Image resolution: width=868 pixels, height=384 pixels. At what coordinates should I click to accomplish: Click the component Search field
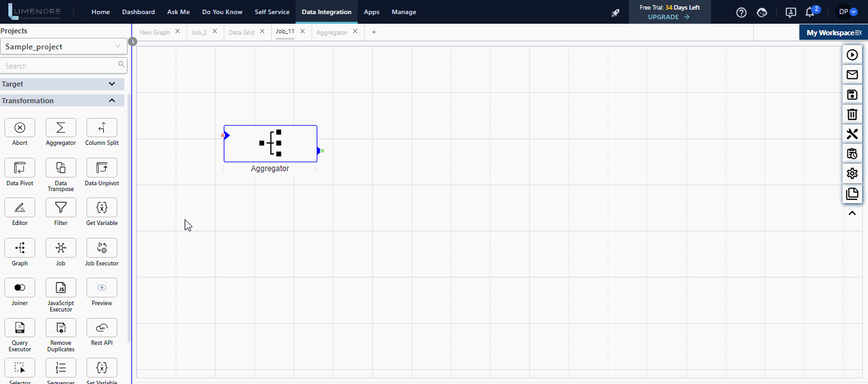tap(59, 66)
